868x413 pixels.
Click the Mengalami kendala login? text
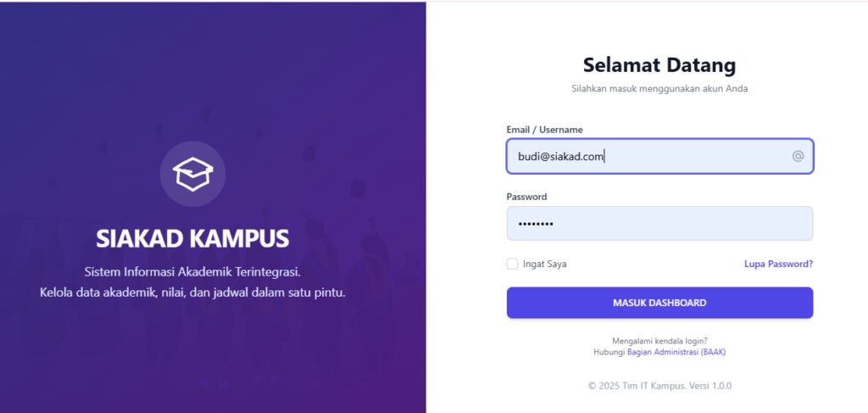[659, 341]
